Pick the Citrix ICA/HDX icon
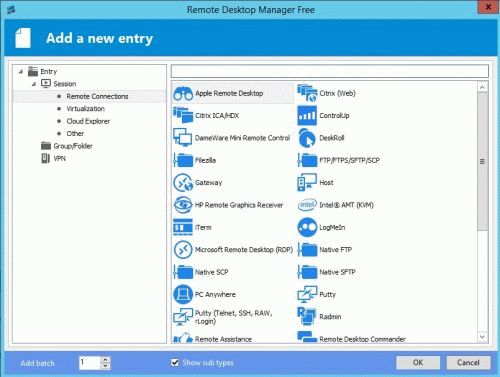This screenshot has height=377, width=500. point(183,115)
